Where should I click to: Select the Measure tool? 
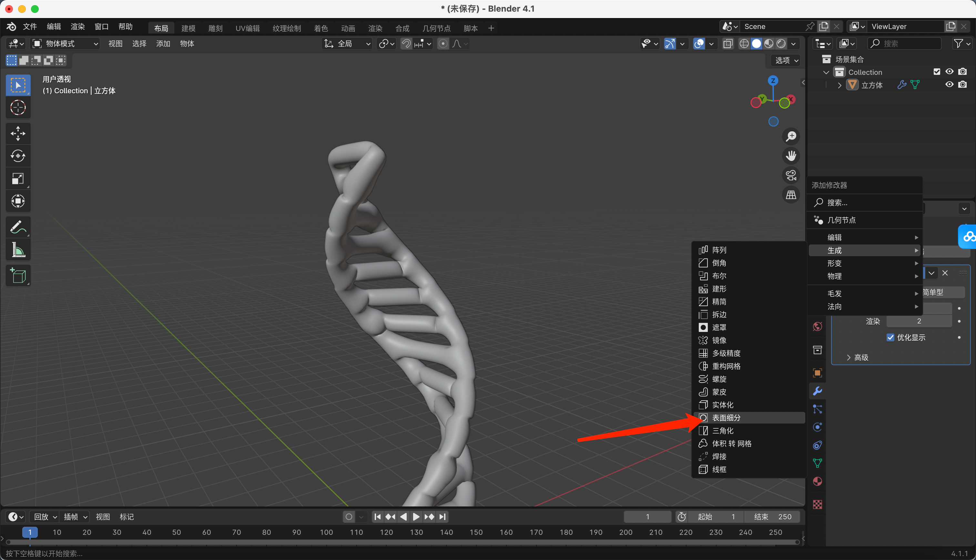coord(18,250)
